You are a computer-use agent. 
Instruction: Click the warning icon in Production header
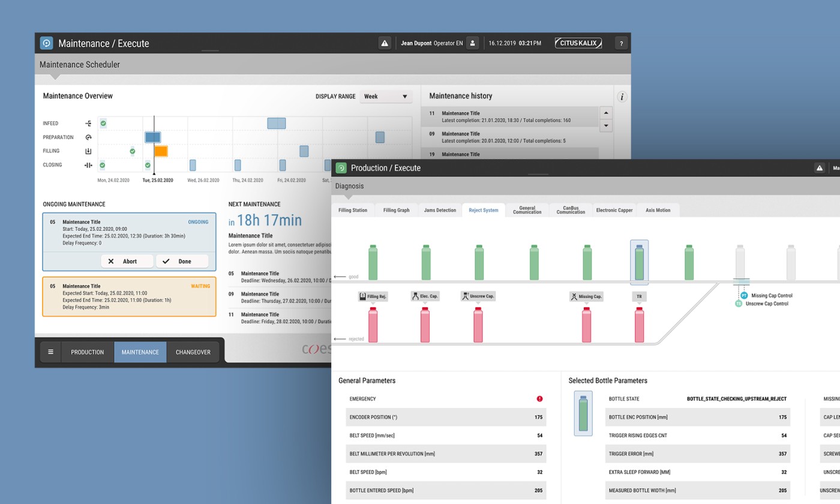[819, 168]
